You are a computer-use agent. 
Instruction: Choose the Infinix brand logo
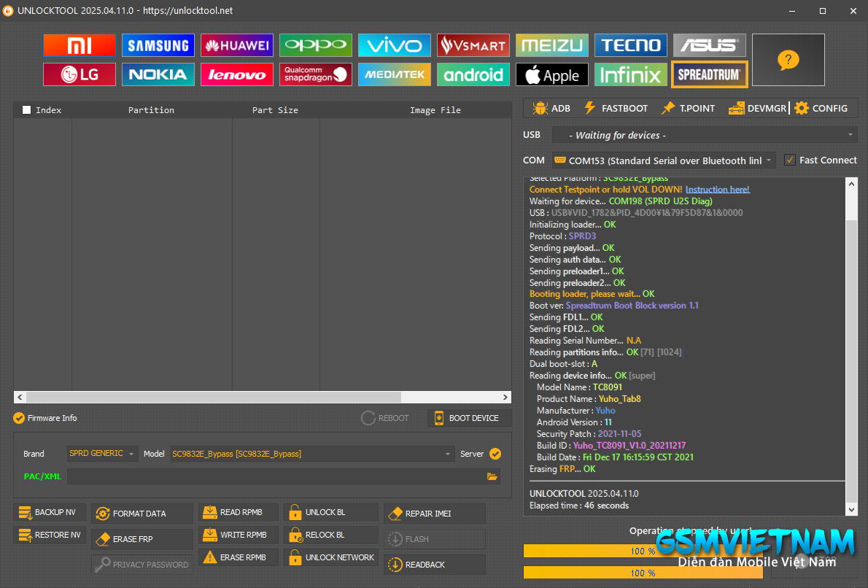pos(630,74)
